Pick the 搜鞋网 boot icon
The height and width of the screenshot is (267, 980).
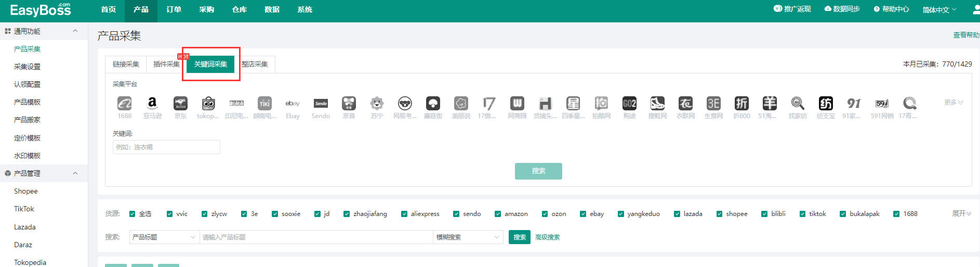point(657,104)
